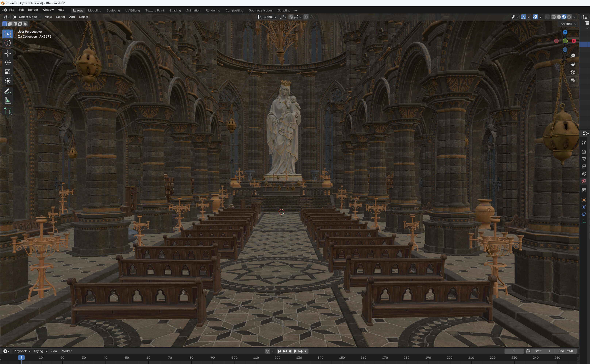Toggle auto keying record button
Viewport: 590px width, 364px height.
coord(267,351)
